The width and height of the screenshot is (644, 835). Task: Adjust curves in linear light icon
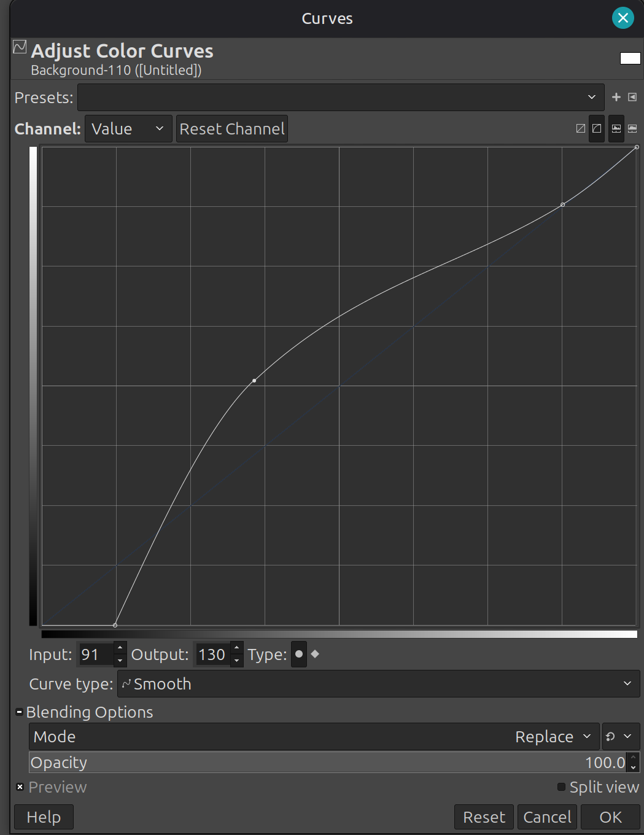(581, 129)
